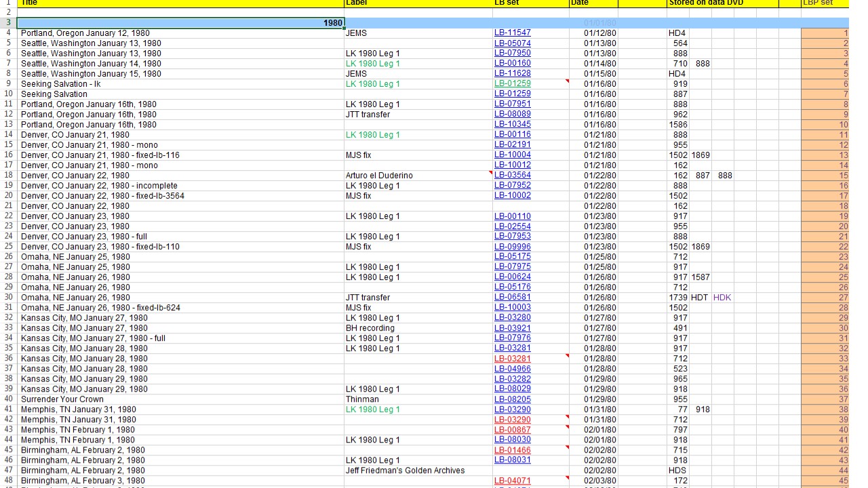868x488 pixels.
Task: Click the 'Arturo el Duderino' label cell
Action: [x=379, y=176]
